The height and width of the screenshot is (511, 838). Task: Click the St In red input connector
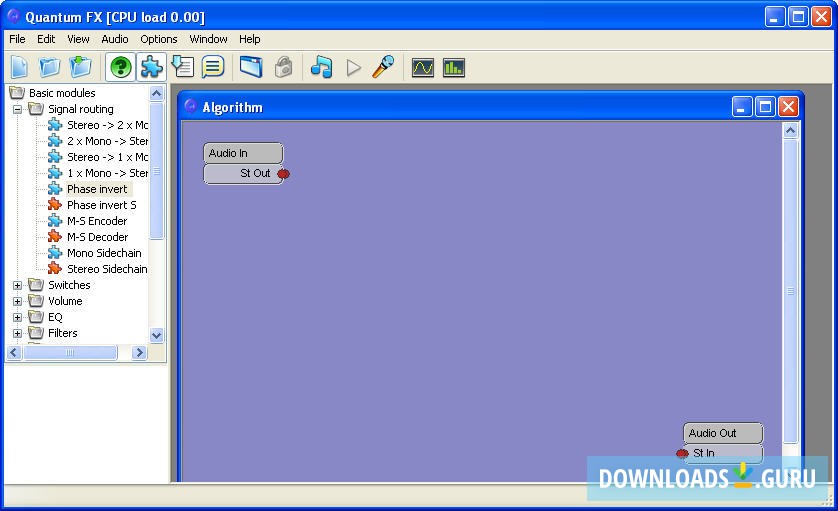tap(682, 453)
